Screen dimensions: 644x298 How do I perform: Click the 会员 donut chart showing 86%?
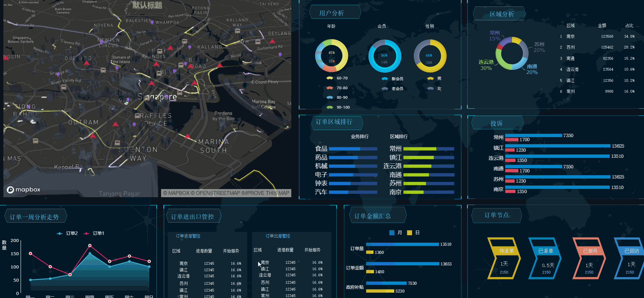385,56
